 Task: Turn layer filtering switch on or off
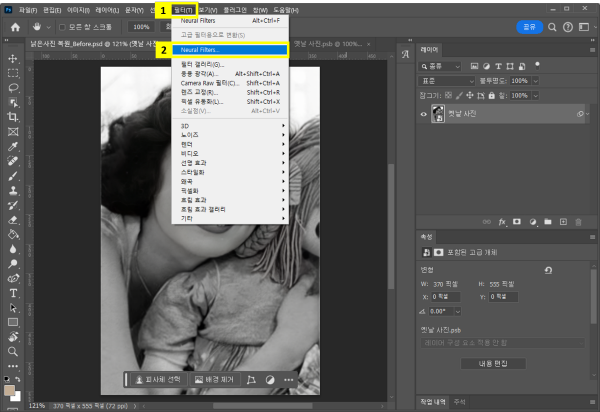pyautogui.click(x=537, y=65)
